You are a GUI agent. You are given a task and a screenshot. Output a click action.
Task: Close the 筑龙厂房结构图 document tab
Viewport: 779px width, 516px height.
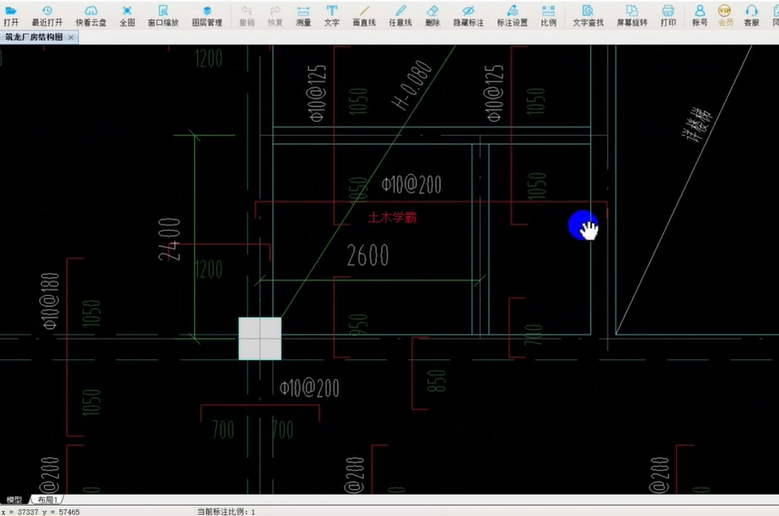(71, 37)
